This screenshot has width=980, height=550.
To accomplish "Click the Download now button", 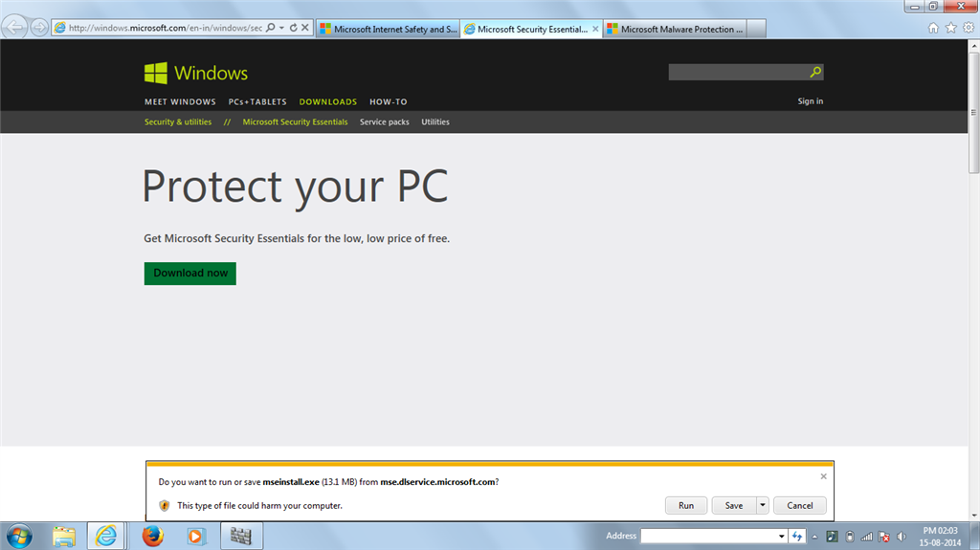I will tap(190, 274).
